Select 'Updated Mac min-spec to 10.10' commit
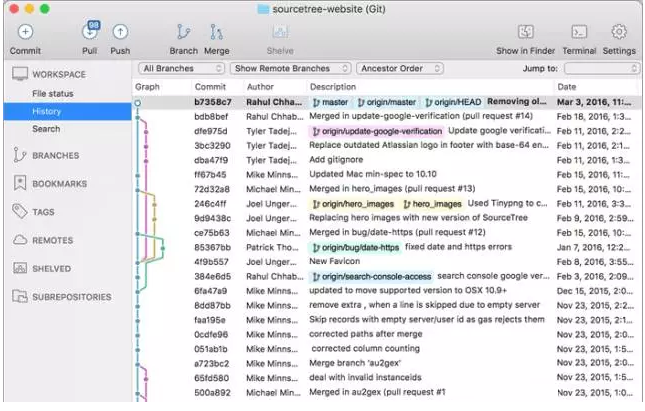 (386, 174)
